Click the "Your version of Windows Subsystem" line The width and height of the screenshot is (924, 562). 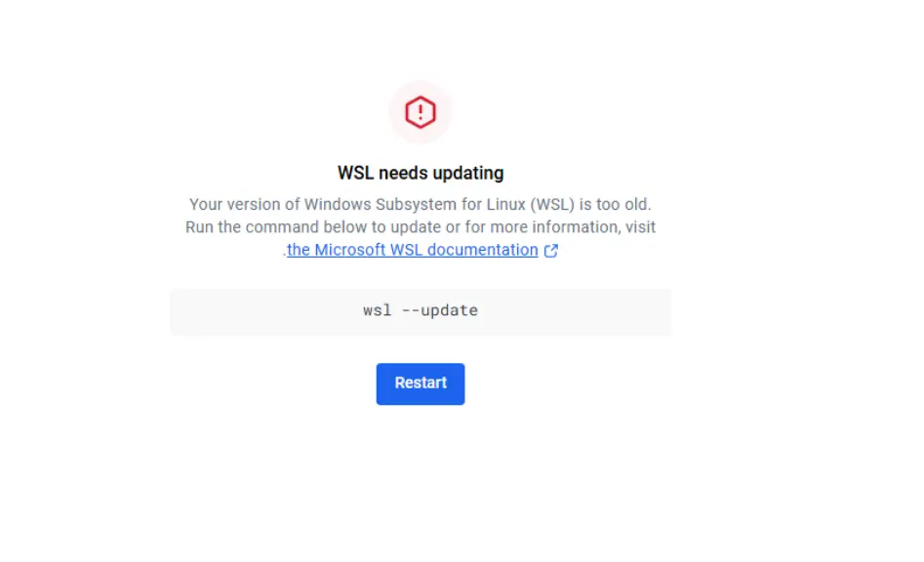pos(420,204)
